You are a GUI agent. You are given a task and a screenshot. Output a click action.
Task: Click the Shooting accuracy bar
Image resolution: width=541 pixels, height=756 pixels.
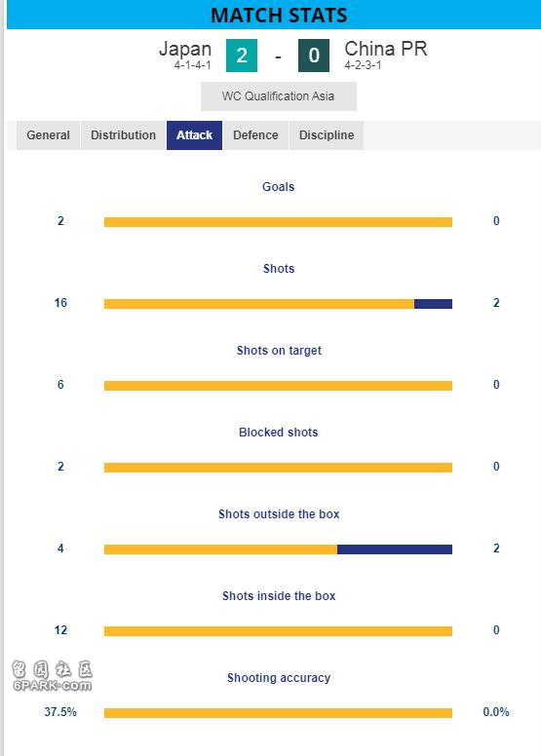[x=278, y=713]
